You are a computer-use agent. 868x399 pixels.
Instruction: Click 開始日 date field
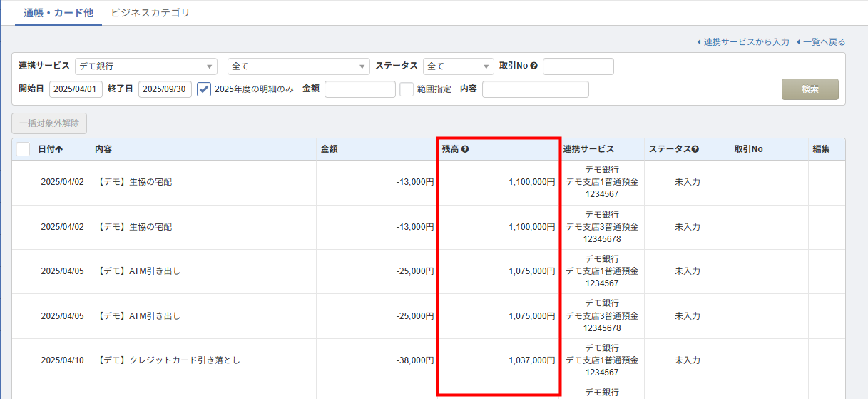coord(76,89)
